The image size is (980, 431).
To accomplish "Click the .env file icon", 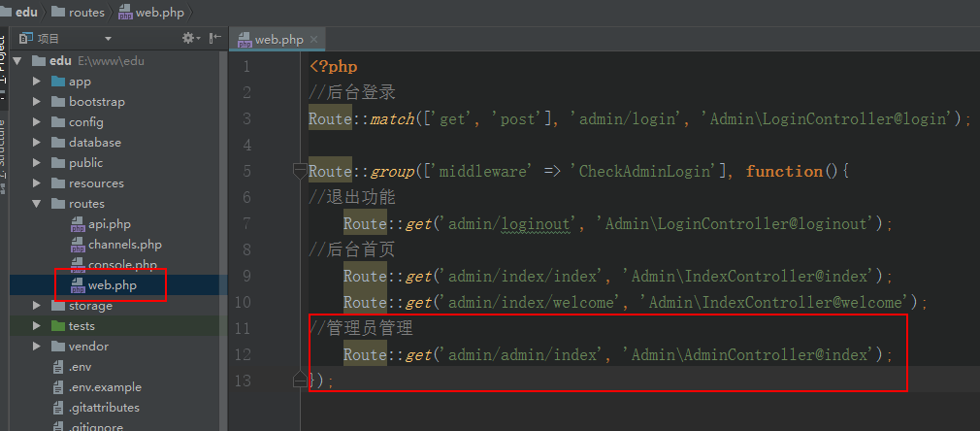I will (57, 367).
